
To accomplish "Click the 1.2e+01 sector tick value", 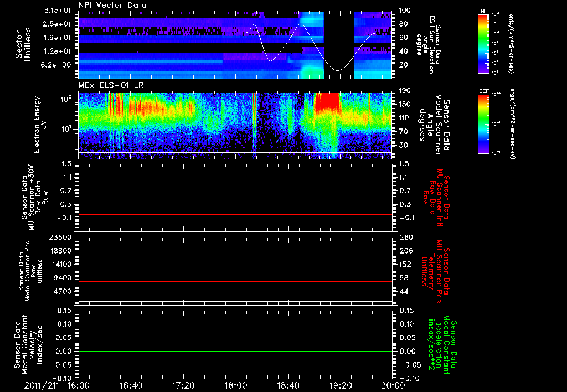I will (x=58, y=51).
